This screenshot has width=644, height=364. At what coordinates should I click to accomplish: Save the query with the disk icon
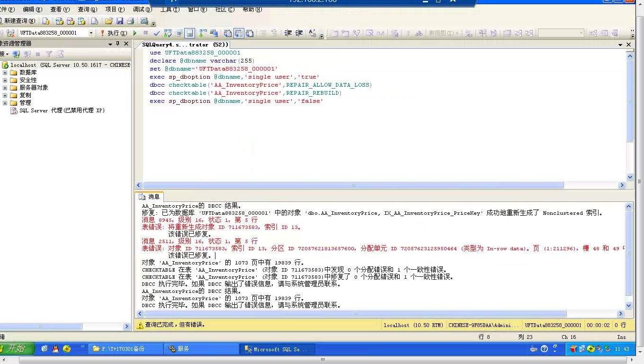point(120,21)
